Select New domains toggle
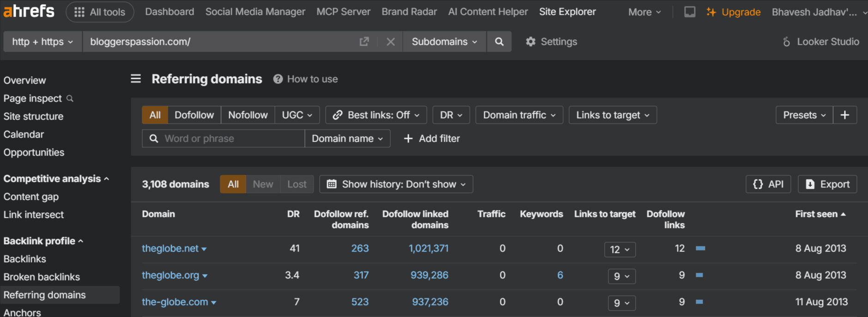This screenshot has height=317, width=868. click(x=263, y=184)
